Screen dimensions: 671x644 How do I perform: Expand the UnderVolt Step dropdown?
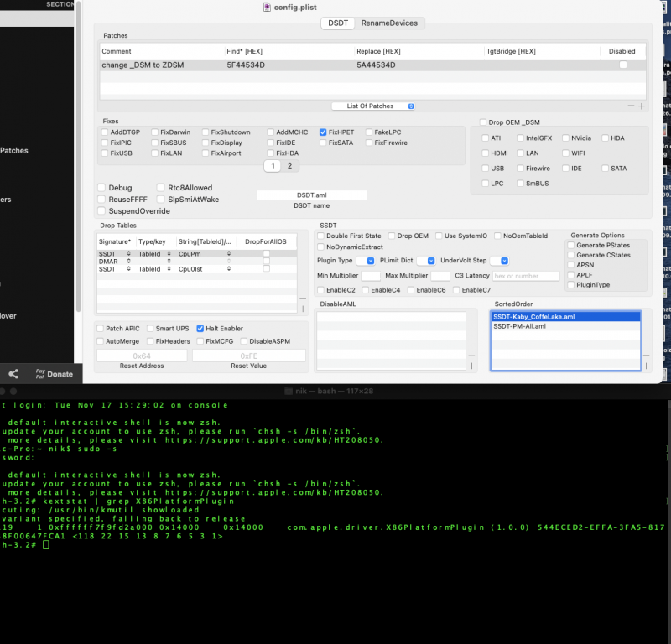(x=498, y=261)
